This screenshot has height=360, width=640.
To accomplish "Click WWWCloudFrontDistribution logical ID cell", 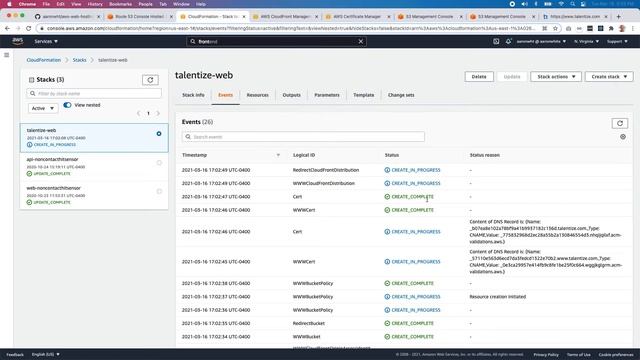I will tap(324, 183).
